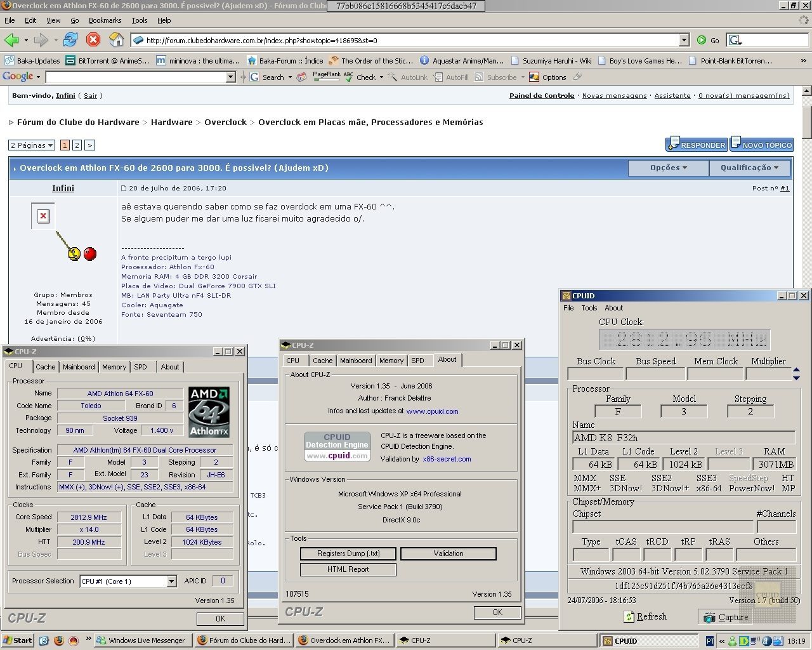Screen dimensions: 812x650
Task: Expand the Google logo menu dropdown
Action: pos(38,77)
